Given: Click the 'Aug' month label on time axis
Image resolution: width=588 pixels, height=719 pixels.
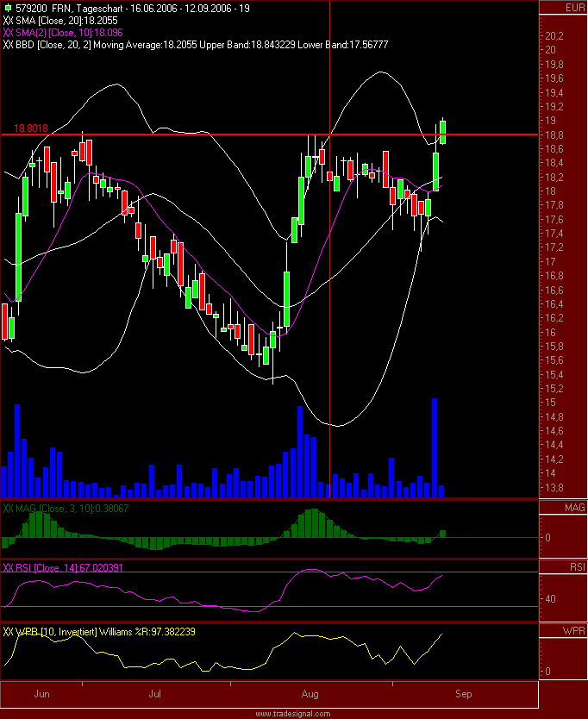Looking at the screenshot, I should (x=310, y=694).
